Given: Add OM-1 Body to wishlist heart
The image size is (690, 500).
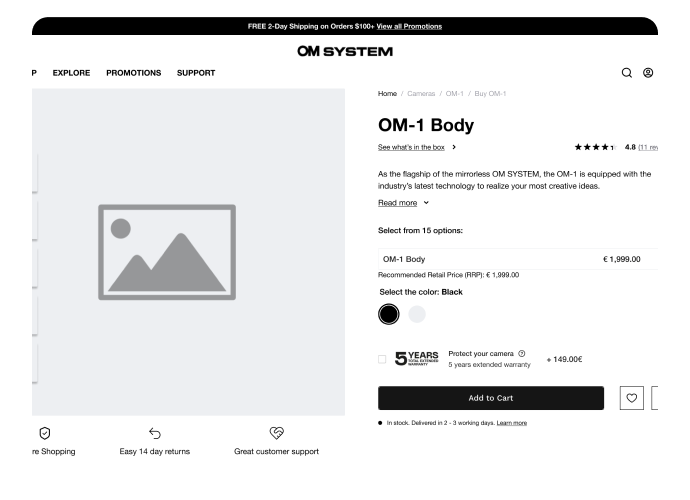Looking at the screenshot, I should pos(631,398).
